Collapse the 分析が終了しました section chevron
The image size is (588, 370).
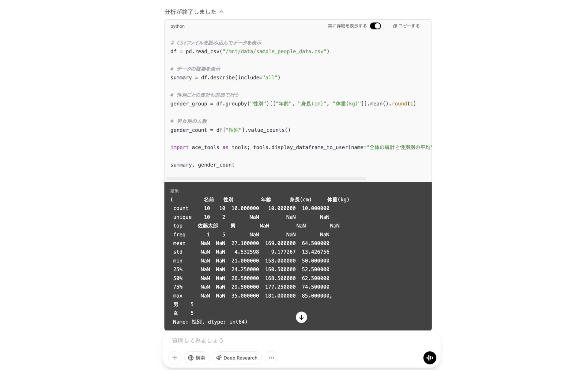[x=221, y=12]
